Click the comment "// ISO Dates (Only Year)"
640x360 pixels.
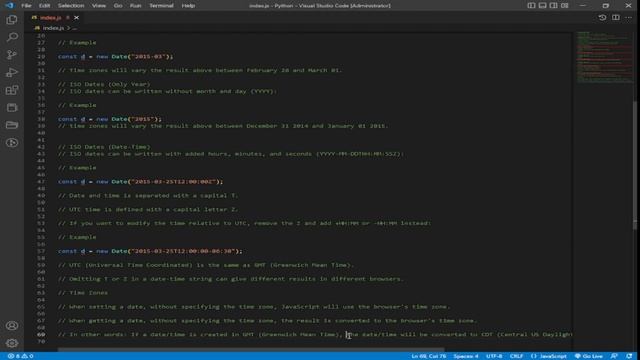104,84
